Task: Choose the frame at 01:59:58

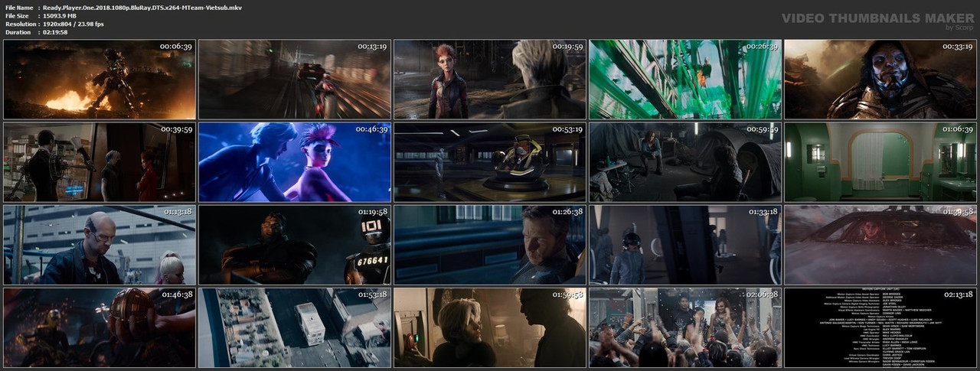Action: (x=490, y=327)
